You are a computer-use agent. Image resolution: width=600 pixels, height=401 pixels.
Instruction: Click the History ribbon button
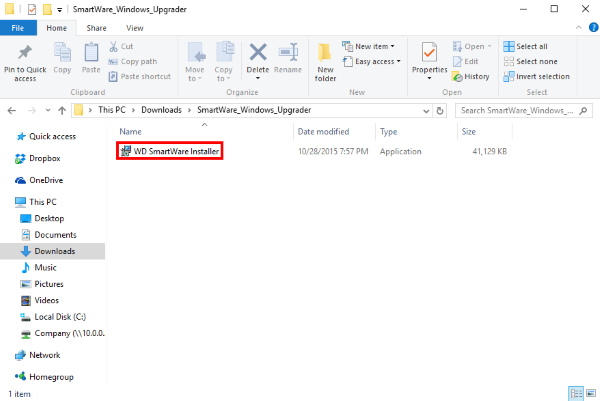[471, 77]
